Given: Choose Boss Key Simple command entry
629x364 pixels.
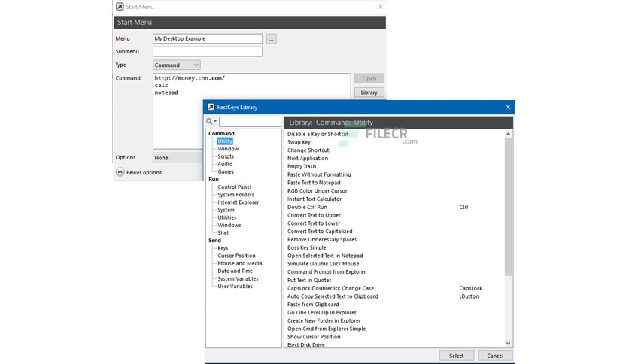Looking at the screenshot, I should (306, 247).
